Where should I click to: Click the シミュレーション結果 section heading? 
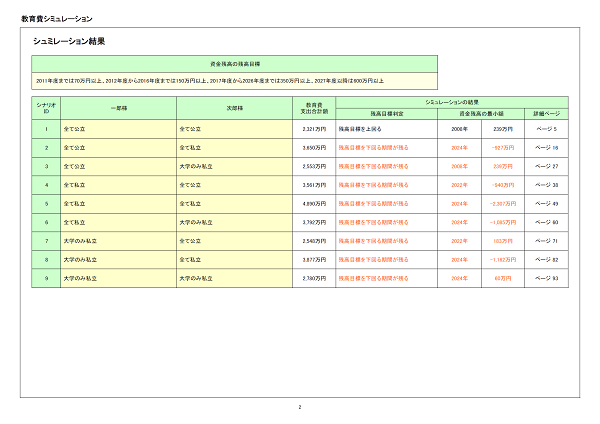[69, 42]
